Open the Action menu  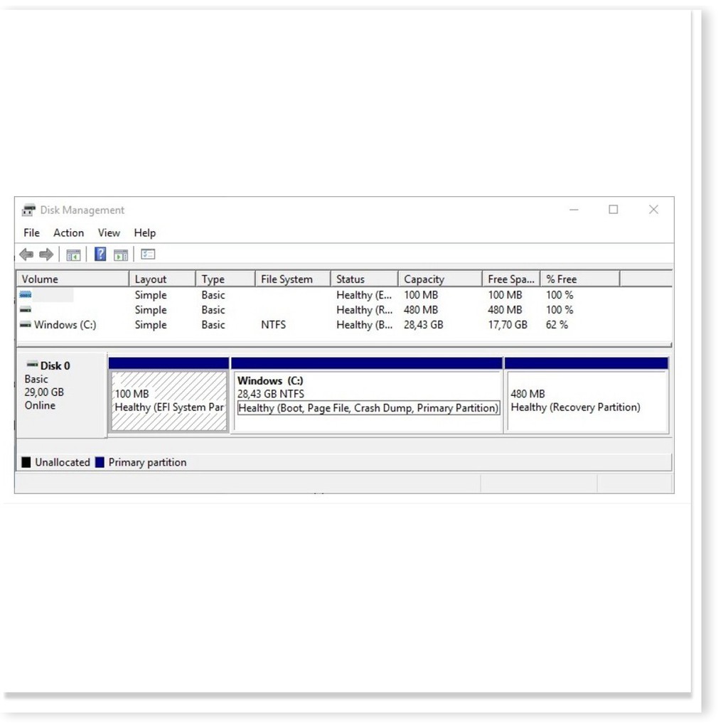pos(68,233)
